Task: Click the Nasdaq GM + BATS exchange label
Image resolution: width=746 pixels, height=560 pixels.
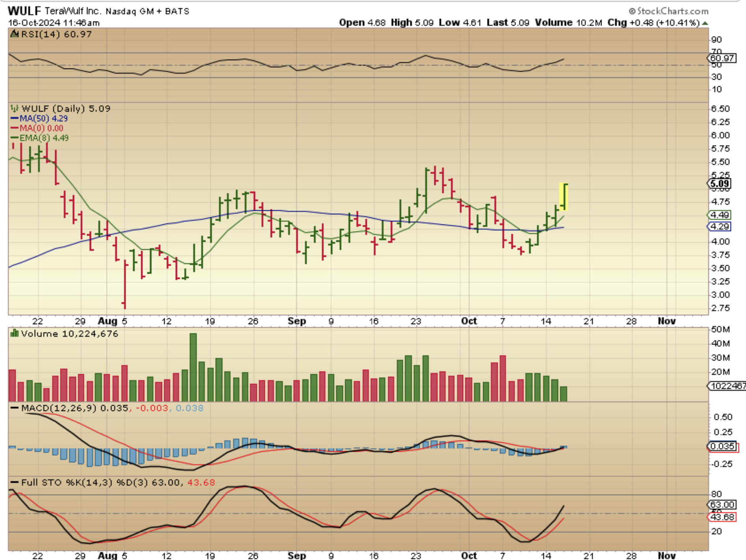Action: 147,11
